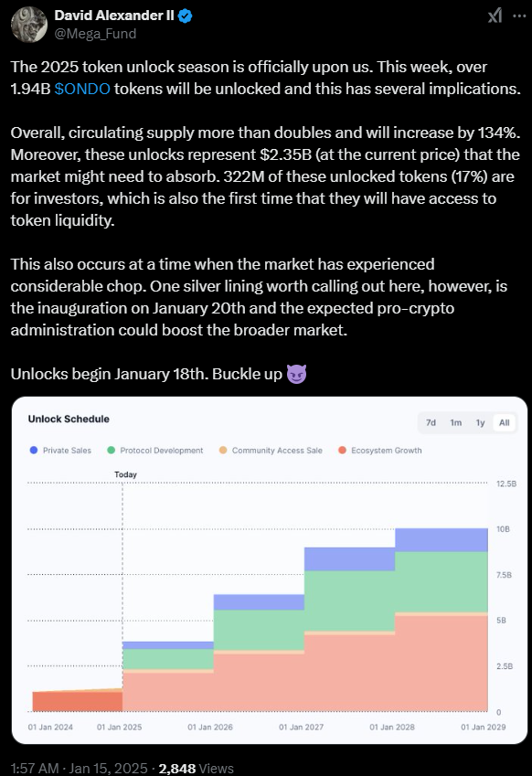Image resolution: width=532 pixels, height=776 pixels.
Task: Click the blue verified badge icon
Action: pos(185,16)
